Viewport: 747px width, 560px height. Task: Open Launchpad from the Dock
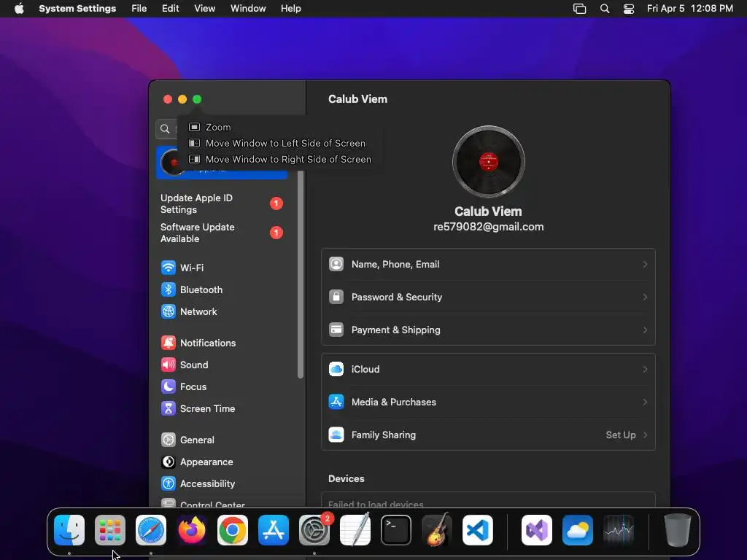[110, 530]
